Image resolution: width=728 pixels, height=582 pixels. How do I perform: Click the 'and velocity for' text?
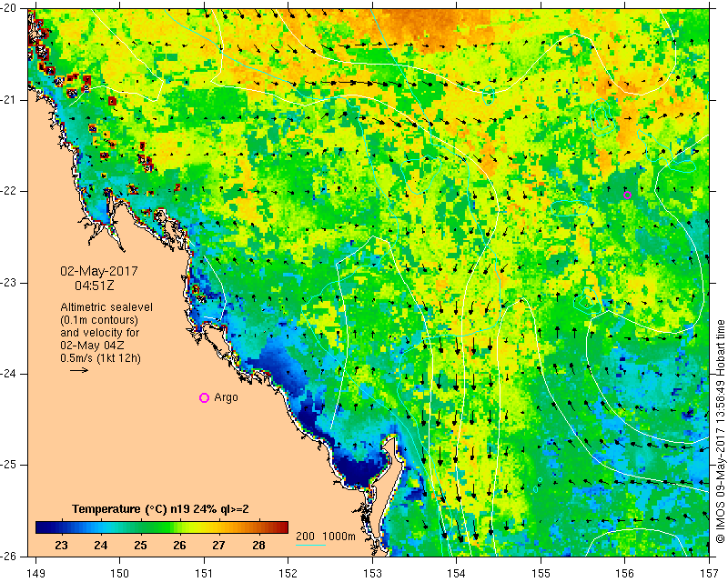tap(100, 332)
